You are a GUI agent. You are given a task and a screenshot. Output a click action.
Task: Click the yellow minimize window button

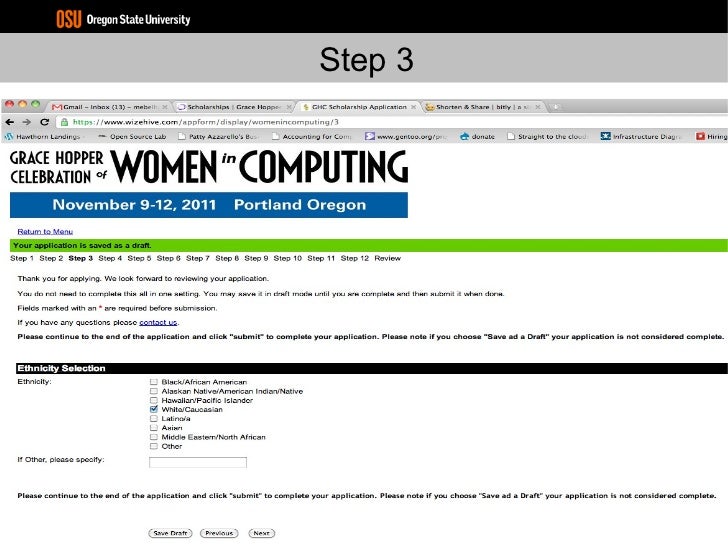tap(22, 104)
